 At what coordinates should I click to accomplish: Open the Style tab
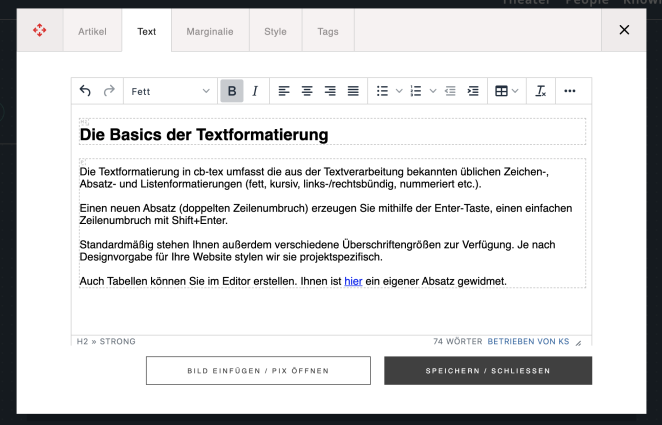(x=275, y=31)
